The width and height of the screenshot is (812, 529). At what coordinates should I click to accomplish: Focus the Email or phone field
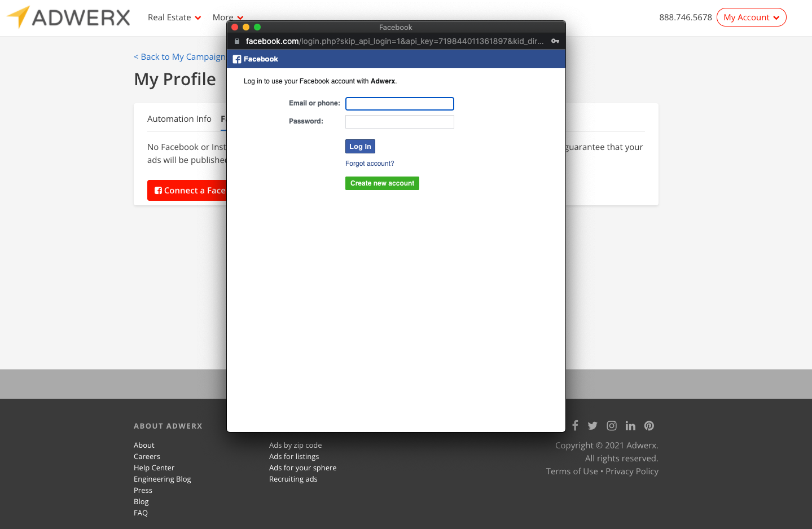[x=400, y=104]
